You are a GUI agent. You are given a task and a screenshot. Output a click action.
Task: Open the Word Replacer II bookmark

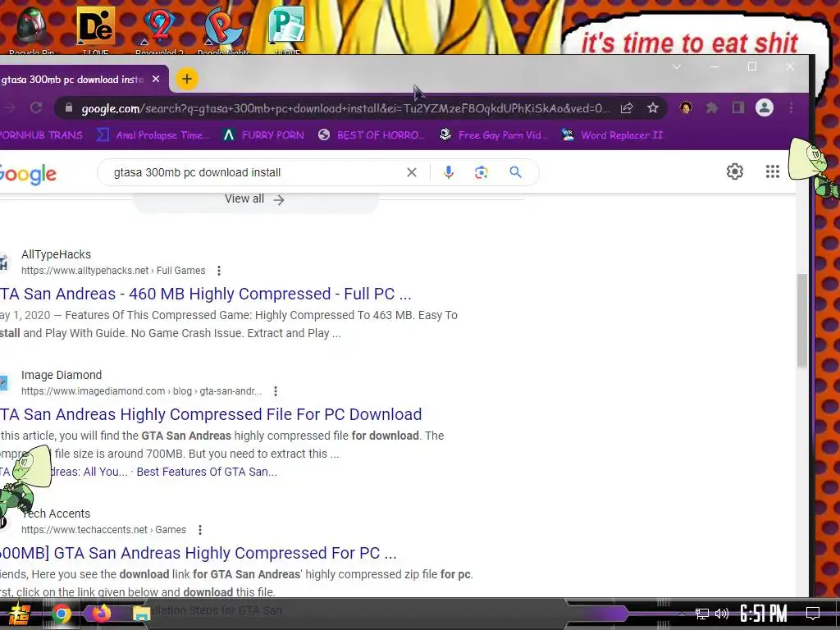[x=612, y=135]
